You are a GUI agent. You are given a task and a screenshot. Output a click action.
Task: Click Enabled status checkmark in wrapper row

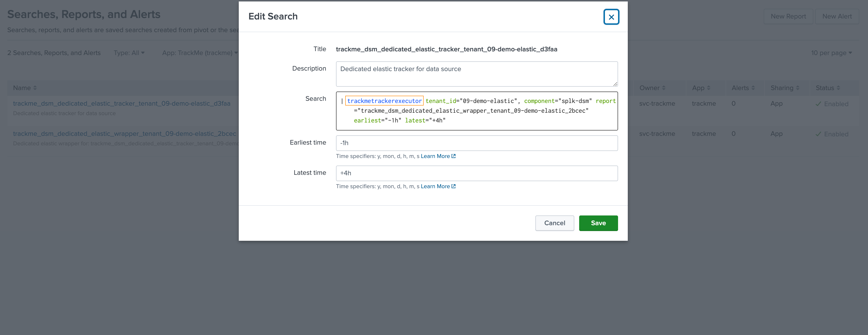coord(818,134)
